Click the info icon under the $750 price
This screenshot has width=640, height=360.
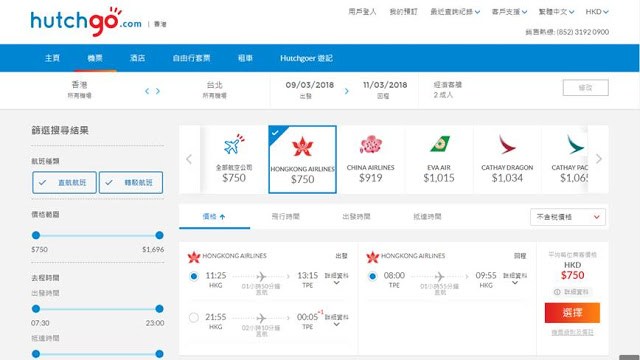pos(557,292)
